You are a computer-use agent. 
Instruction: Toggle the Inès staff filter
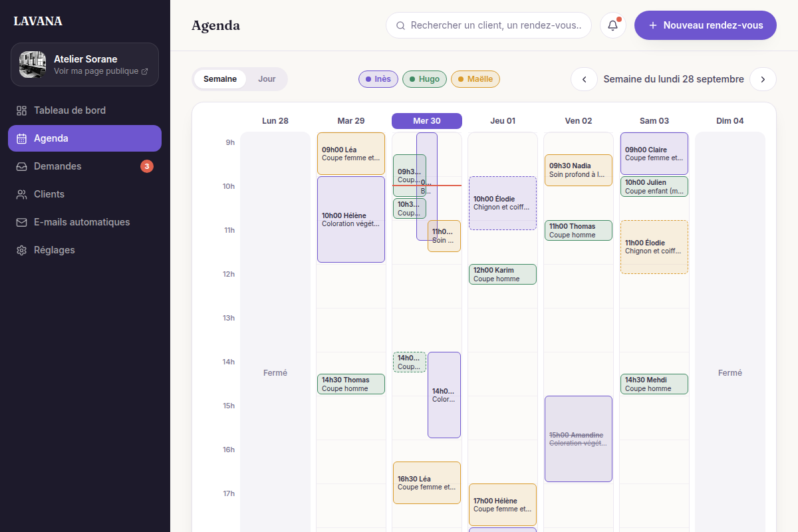[378, 79]
